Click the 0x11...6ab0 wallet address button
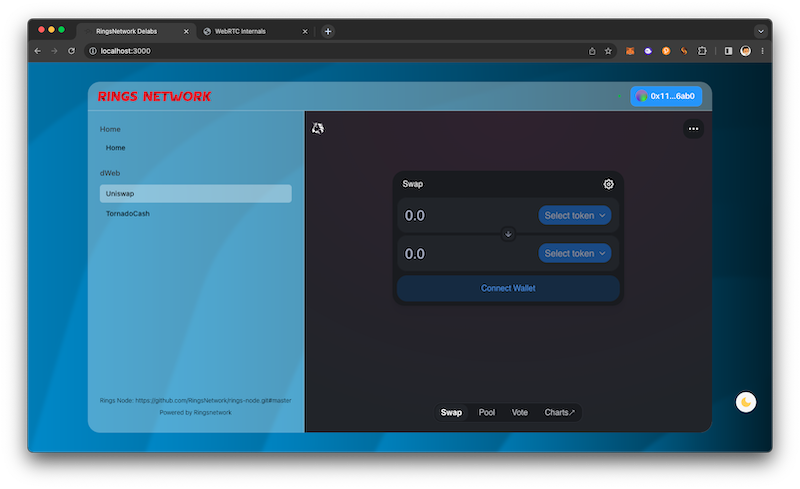 [x=666, y=96]
